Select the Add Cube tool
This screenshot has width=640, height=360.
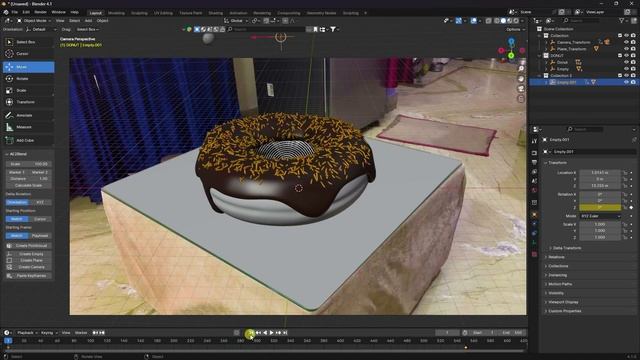28,140
